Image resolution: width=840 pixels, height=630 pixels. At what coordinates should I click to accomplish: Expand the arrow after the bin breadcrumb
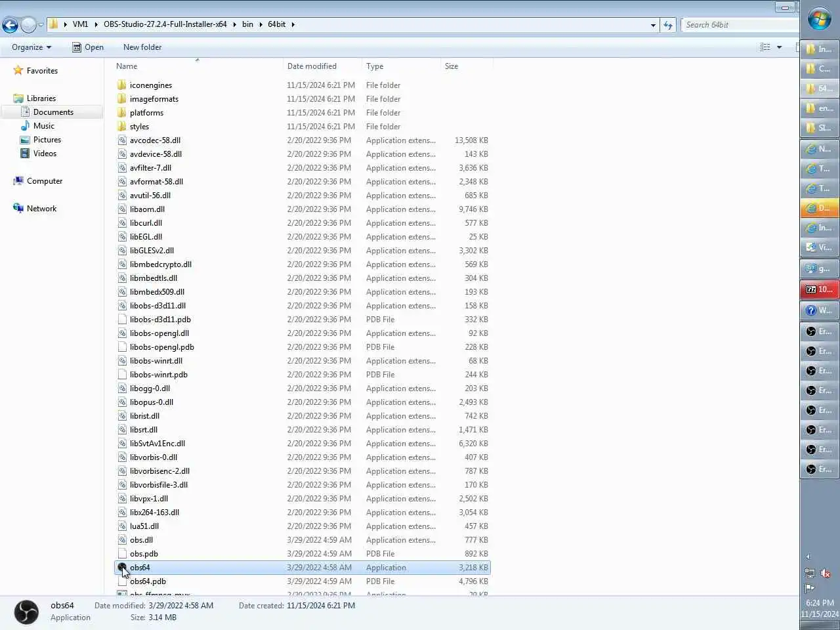261,24
